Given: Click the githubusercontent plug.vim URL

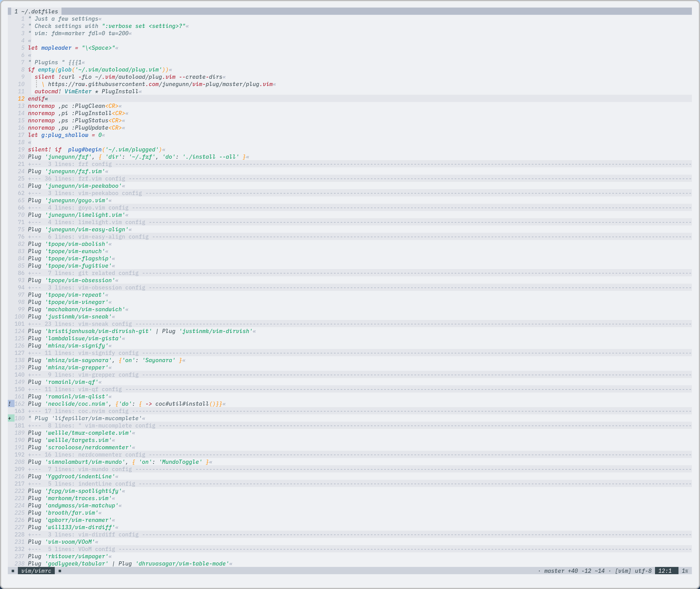Looking at the screenshot, I should tap(160, 84).
